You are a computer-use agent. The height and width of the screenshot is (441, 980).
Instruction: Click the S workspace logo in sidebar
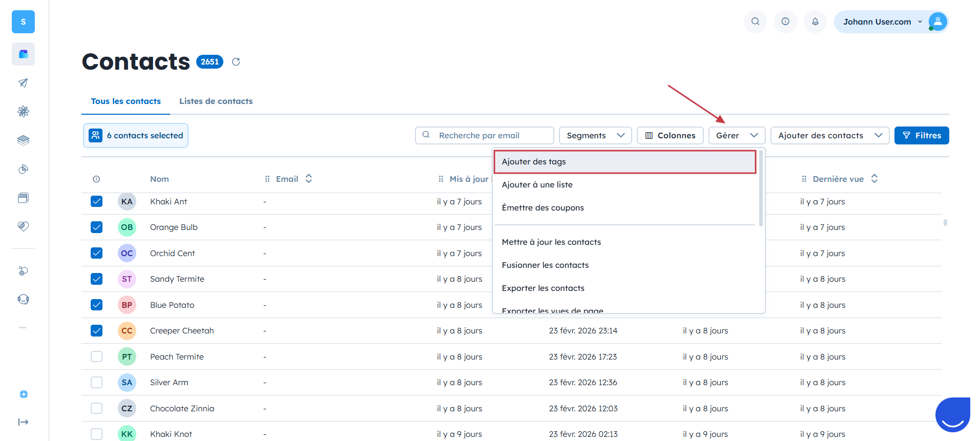[23, 22]
